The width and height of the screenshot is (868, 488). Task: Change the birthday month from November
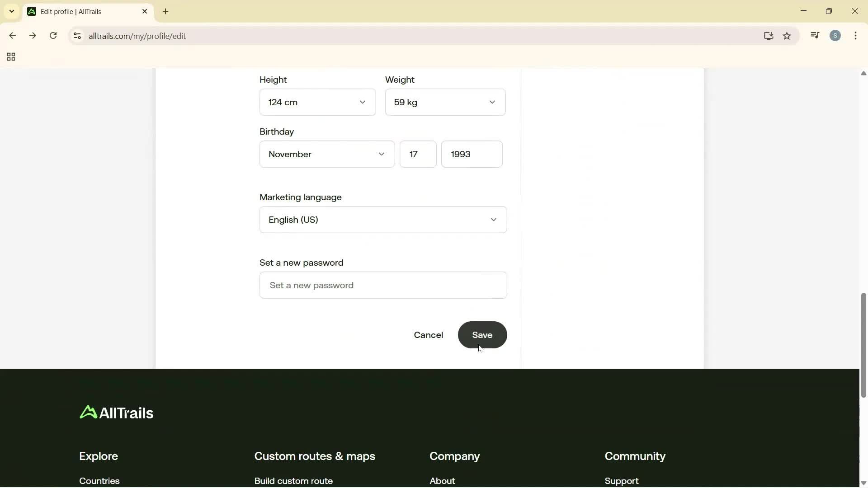point(327,154)
